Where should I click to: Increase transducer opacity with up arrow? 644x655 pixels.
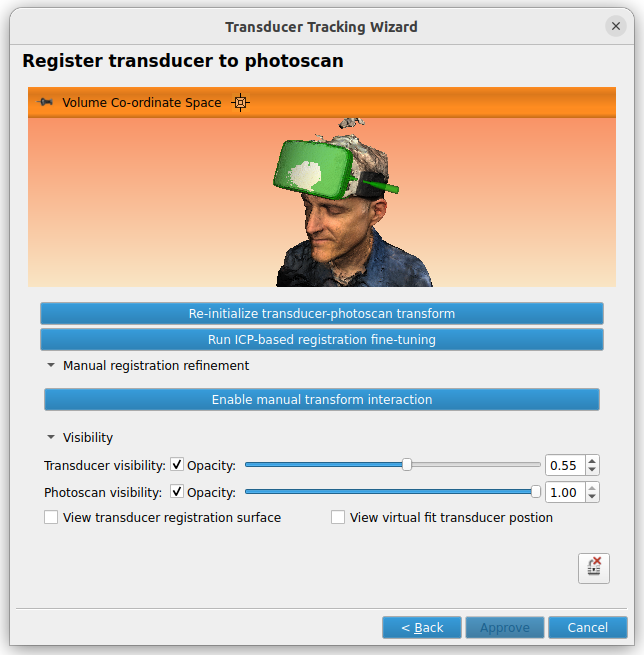pyautogui.click(x=592, y=461)
